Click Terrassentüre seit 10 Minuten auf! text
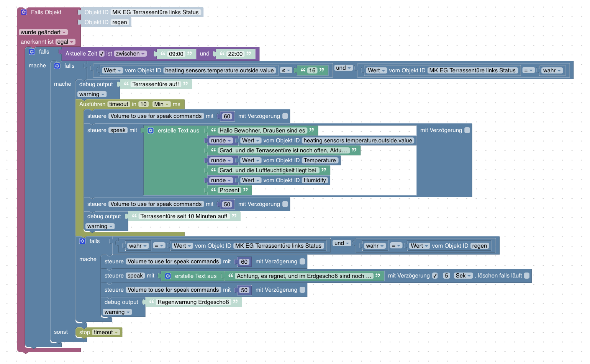The width and height of the screenshot is (590, 364). [184, 216]
